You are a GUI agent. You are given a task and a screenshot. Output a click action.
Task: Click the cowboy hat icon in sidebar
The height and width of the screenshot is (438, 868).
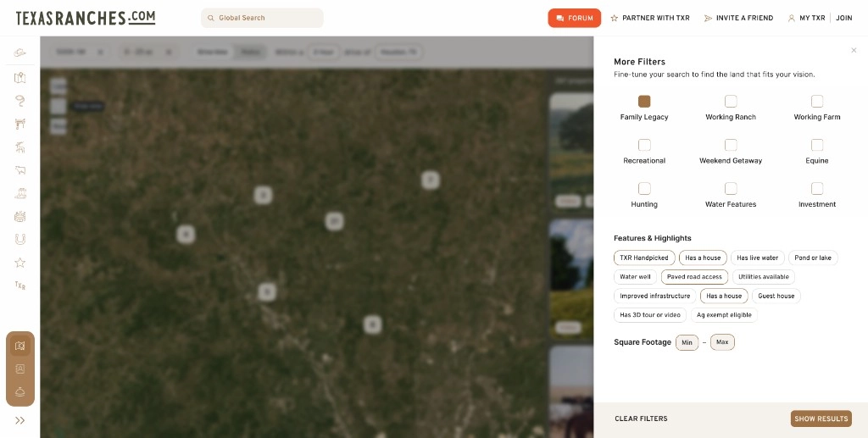[x=20, y=53]
